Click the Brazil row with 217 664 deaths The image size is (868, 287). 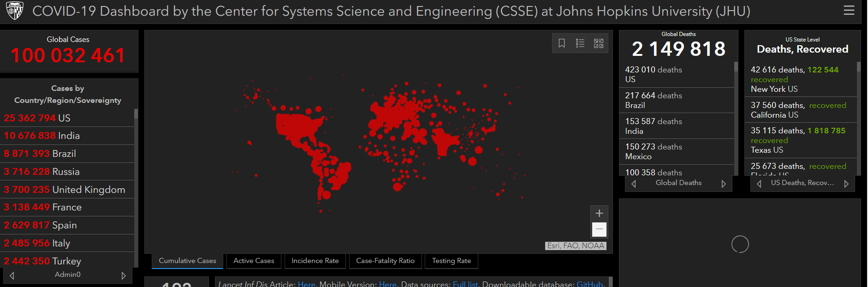tap(677, 100)
